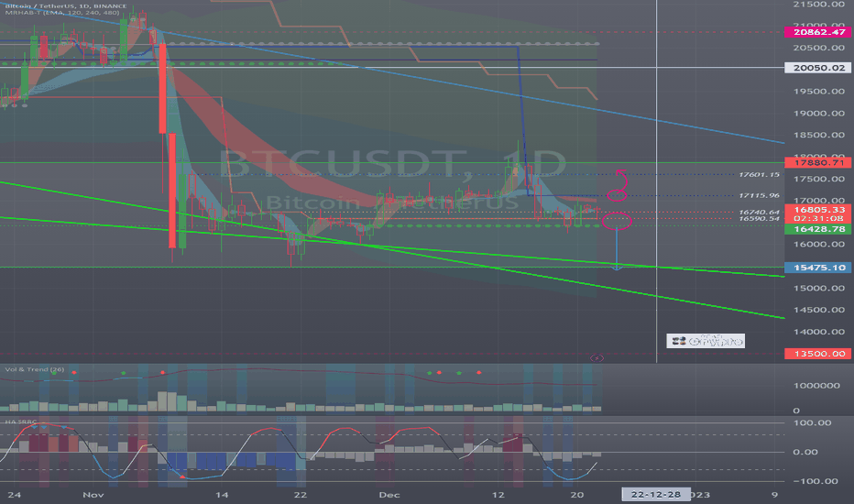This screenshot has width=854, height=504.
Task: Click 1000000 on the volume scale
Action: tap(816, 386)
